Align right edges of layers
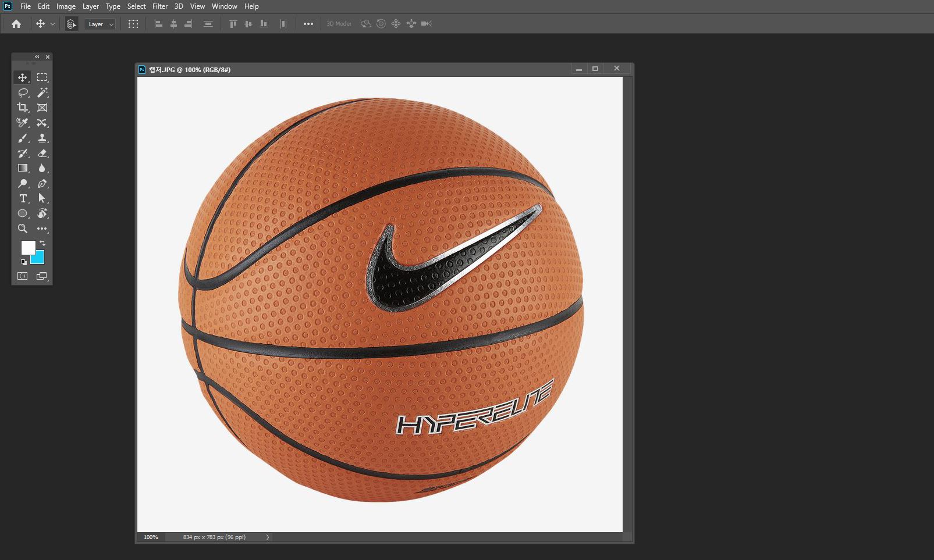The image size is (934, 560). tap(189, 24)
